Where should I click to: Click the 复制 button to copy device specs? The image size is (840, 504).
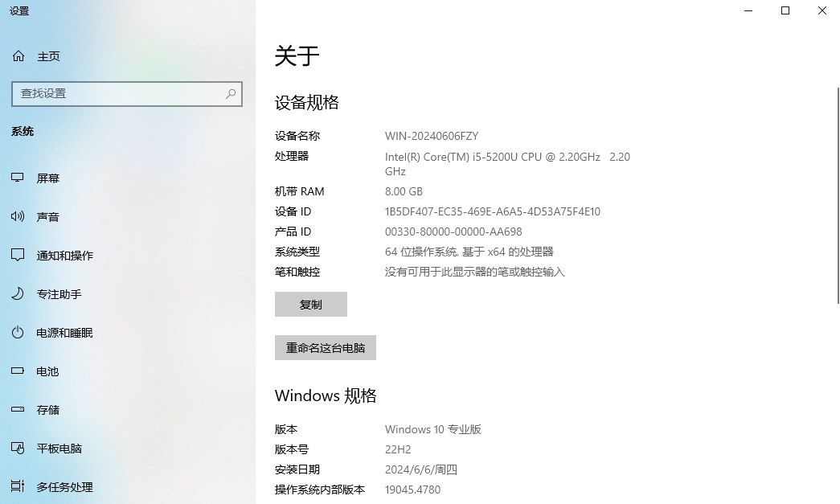pyautogui.click(x=310, y=304)
